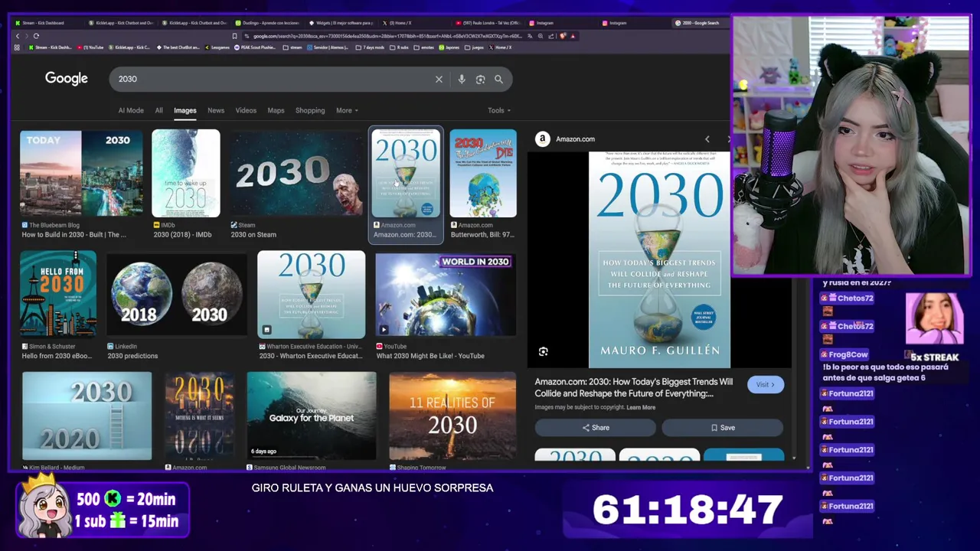
Task: Click the Amazon favicon in the preview header
Action: (x=542, y=139)
